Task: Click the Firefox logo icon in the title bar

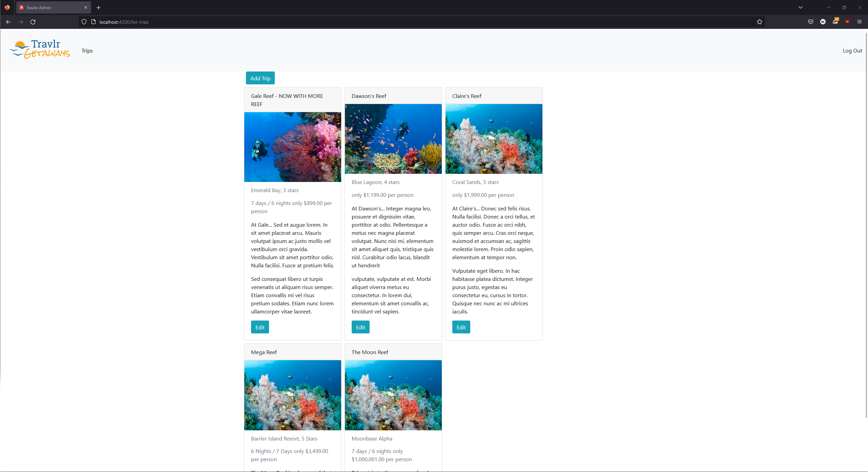Action: coord(7,7)
